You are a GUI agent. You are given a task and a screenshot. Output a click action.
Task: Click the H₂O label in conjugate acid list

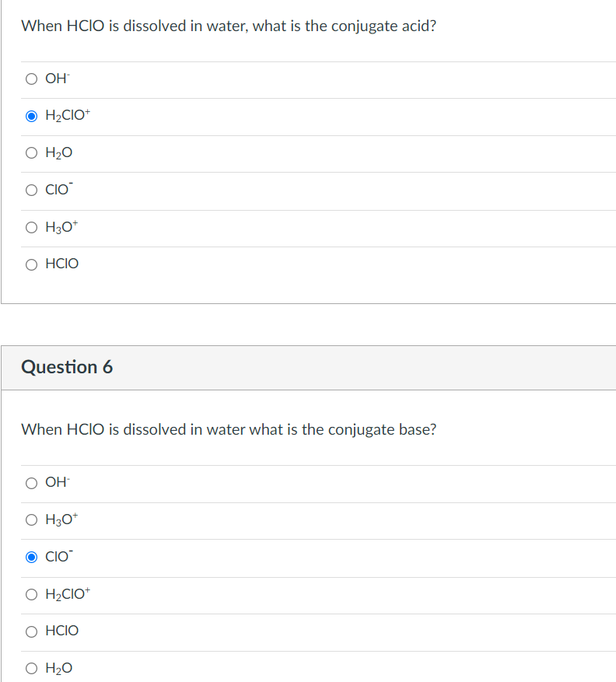59,152
